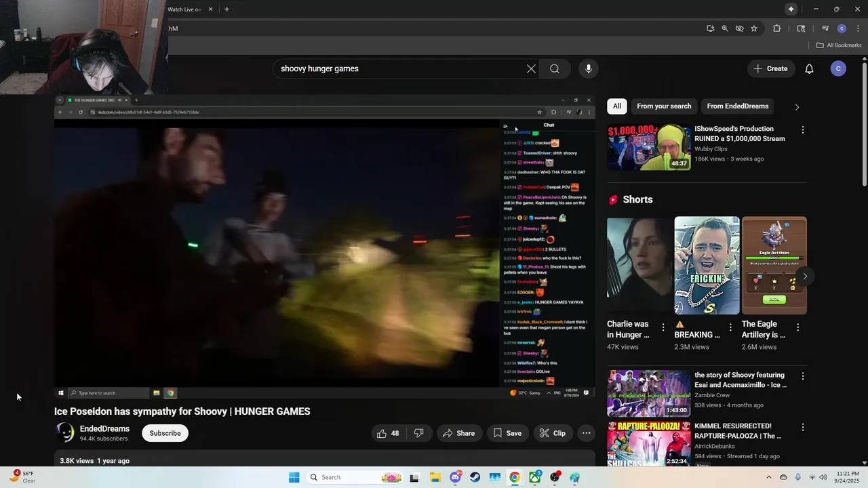Screen dimensions: 868x488
Task: Click the Create button
Action: (x=770, y=68)
